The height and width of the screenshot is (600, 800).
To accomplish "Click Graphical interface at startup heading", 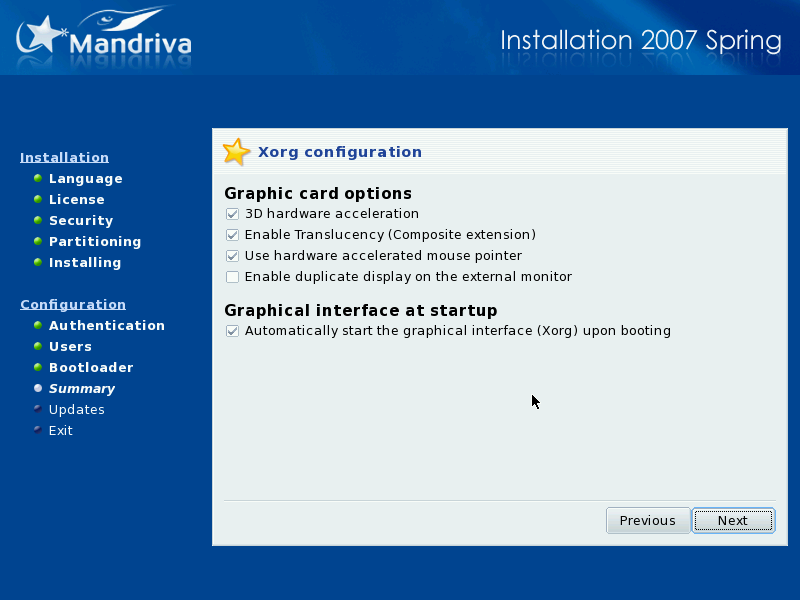I will 361,310.
